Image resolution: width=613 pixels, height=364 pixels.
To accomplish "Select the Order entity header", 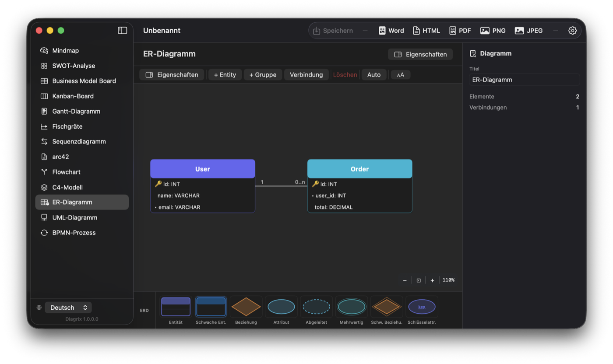I will click(359, 169).
